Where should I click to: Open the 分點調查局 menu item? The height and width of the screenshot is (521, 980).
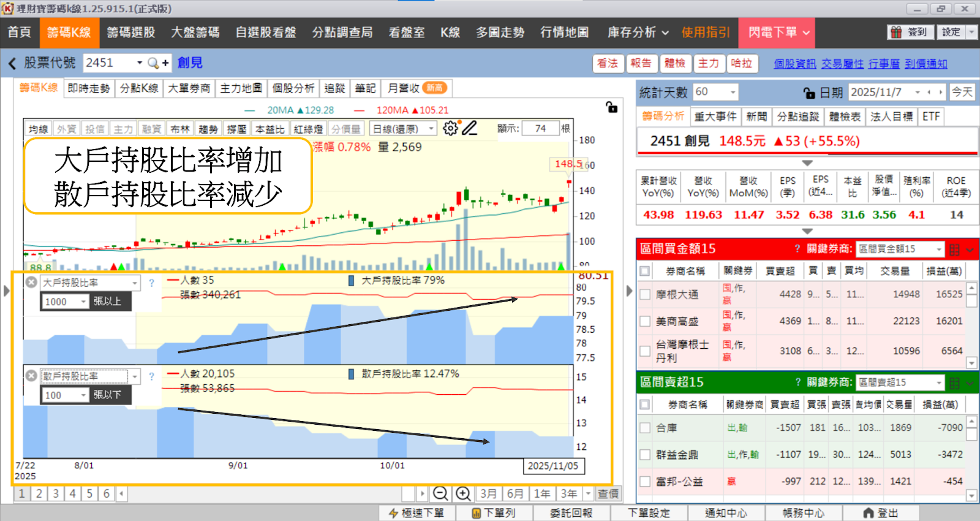tap(342, 32)
